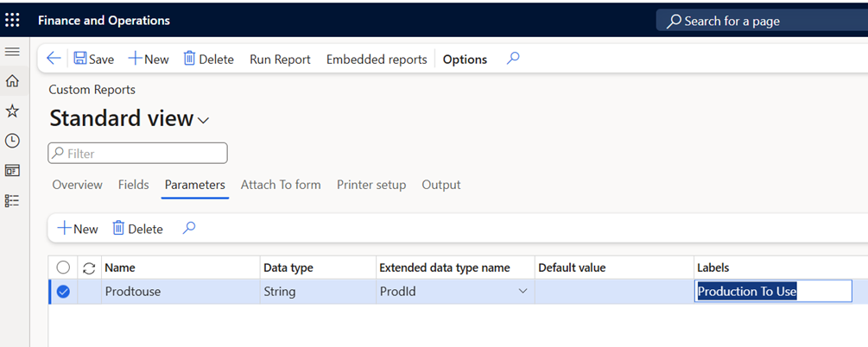Deselect the Prodtouse row checkmark
This screenshot has width=868, height=347.
tap(63, 292)
